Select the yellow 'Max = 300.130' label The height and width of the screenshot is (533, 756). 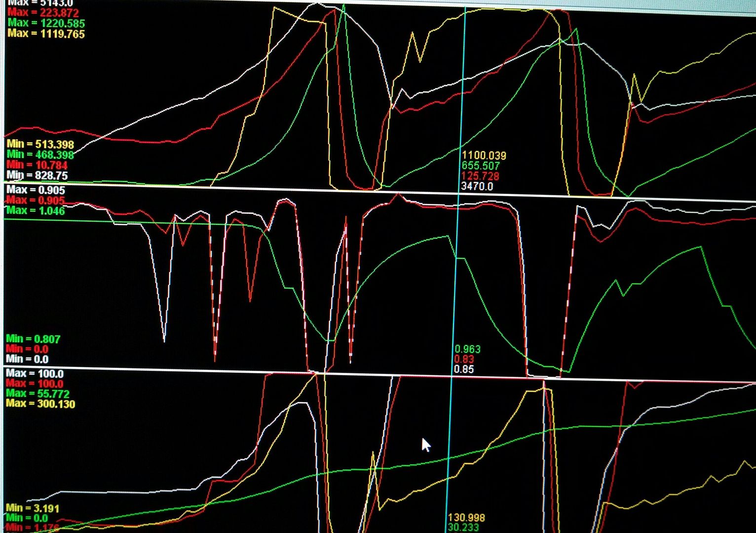pyautogui.click(x=40, y=404)
